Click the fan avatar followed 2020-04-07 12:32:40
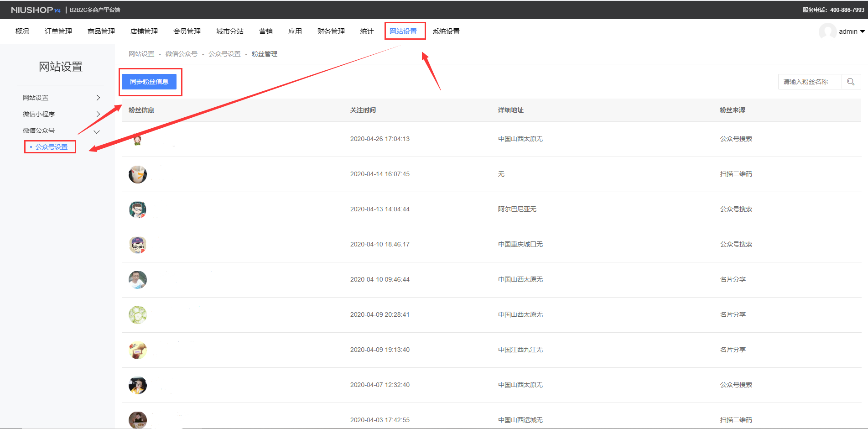The image size is (868, 429). 138,385
